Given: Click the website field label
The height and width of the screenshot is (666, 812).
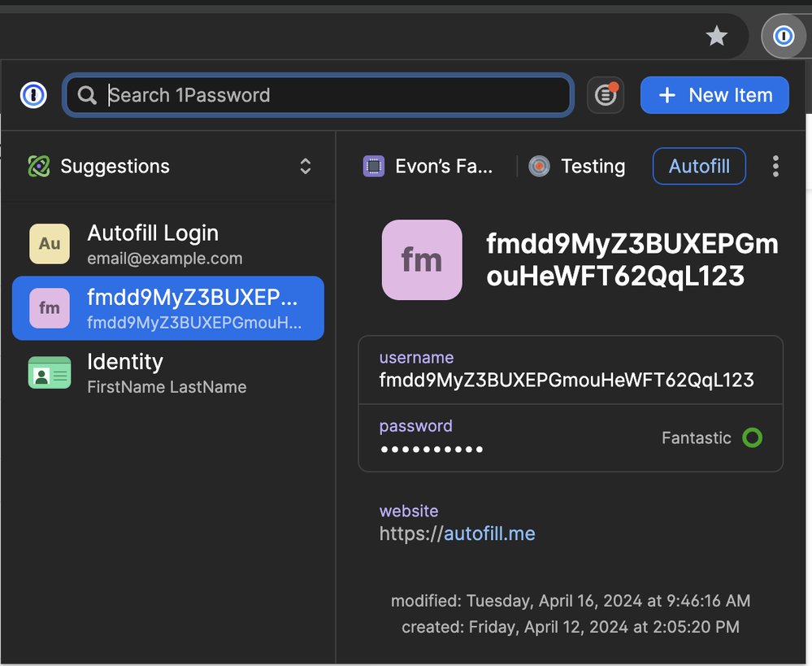Looking at the screenshot, I should click(409, 511).
